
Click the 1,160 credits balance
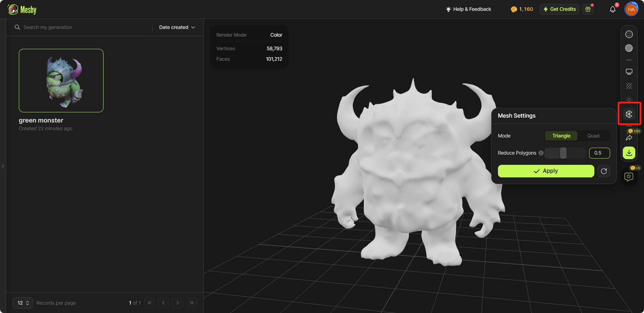(522, 9)
